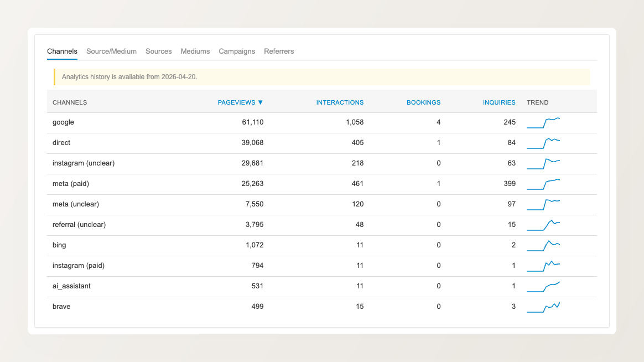This screenshot has height=362, width=644.
Task: Click meta (paid) inquiries value 399
Action: click(510, 184)
